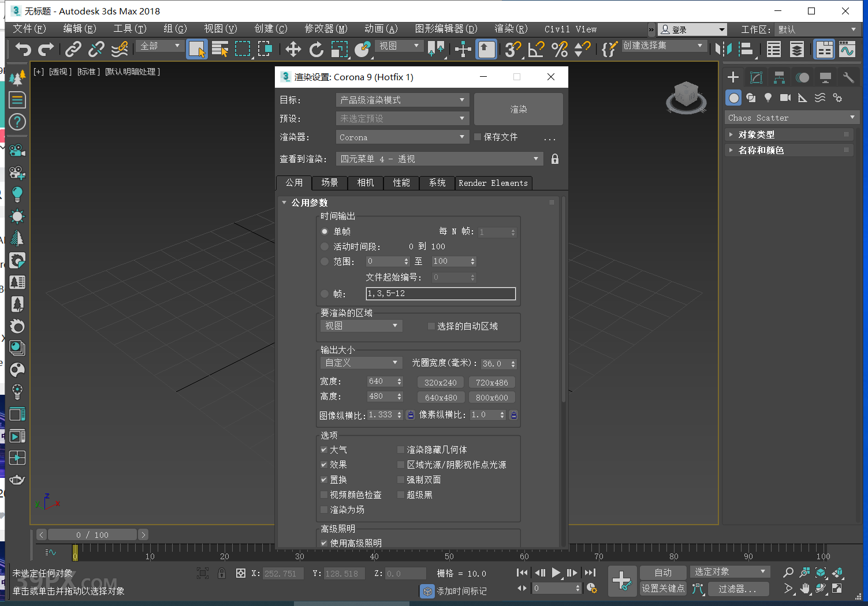
Task: Open the 修改器 menu
Action: pos(326,29)
